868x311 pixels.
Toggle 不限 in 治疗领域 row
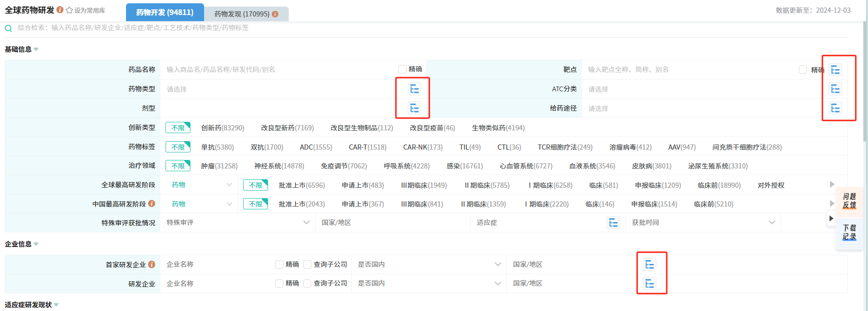(x=178, y=166)
